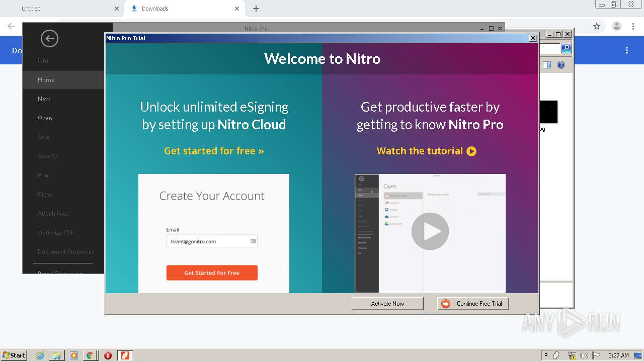Follow the 'Get started for free »' link
The width and height of the screenshot is (644, 362).
(x=214, y=151)
